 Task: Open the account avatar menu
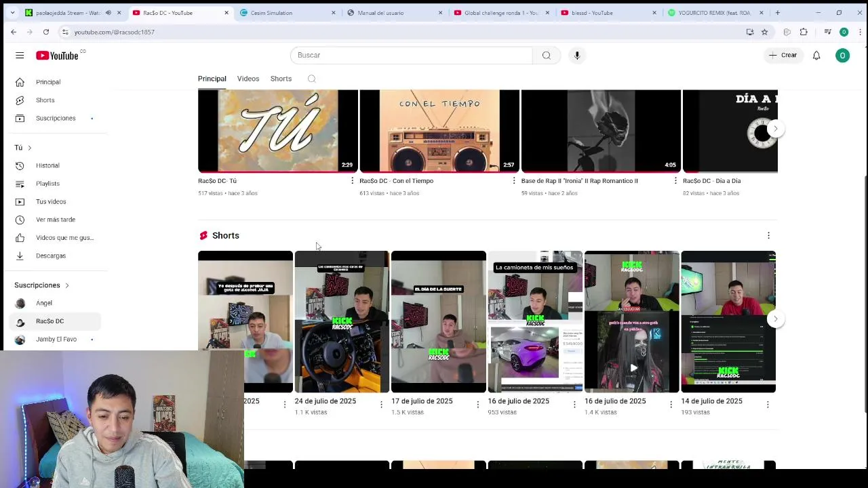[842, 55]
